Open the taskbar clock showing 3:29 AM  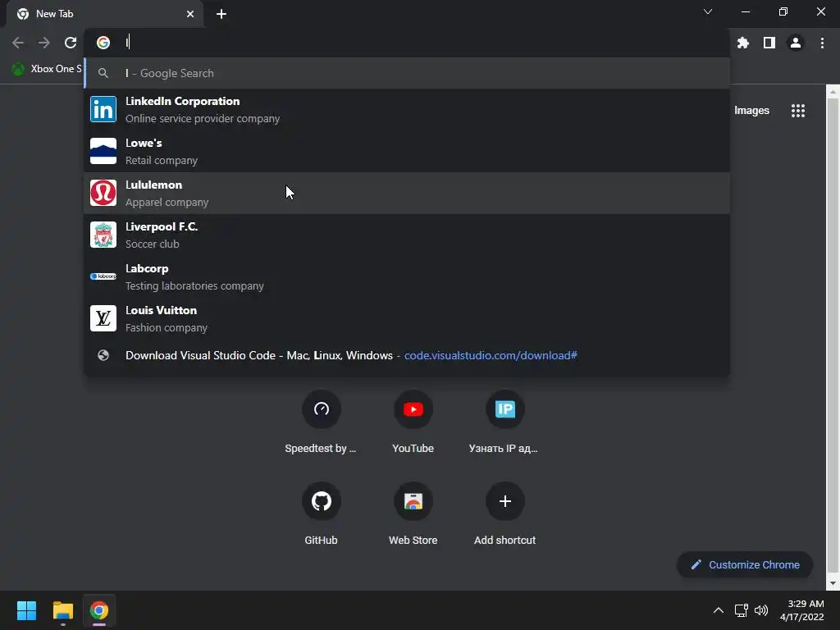click(x=802, y=610)
